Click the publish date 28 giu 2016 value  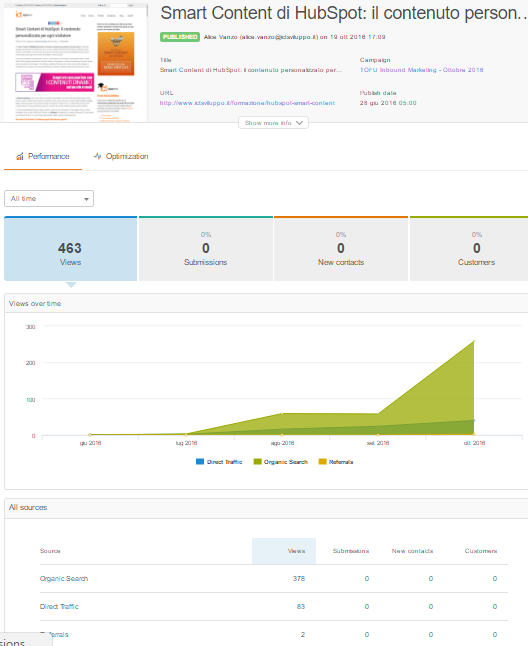pyautogui.click(x=388, y=103)
